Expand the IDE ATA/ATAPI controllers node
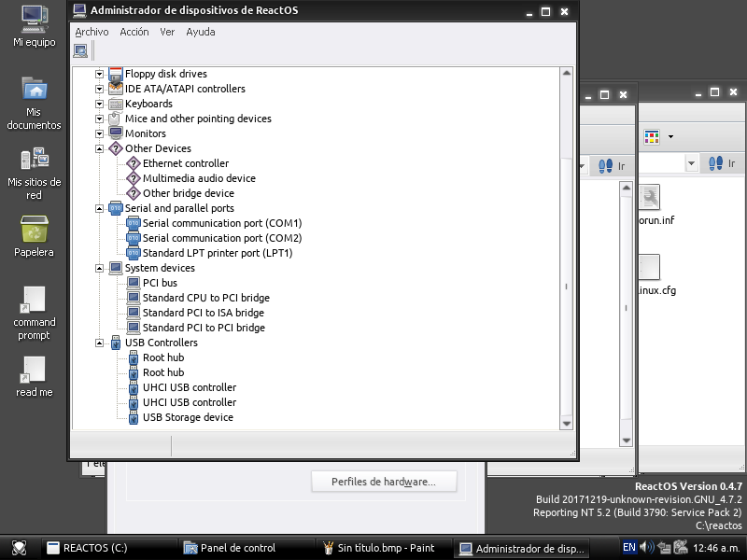 99,89
